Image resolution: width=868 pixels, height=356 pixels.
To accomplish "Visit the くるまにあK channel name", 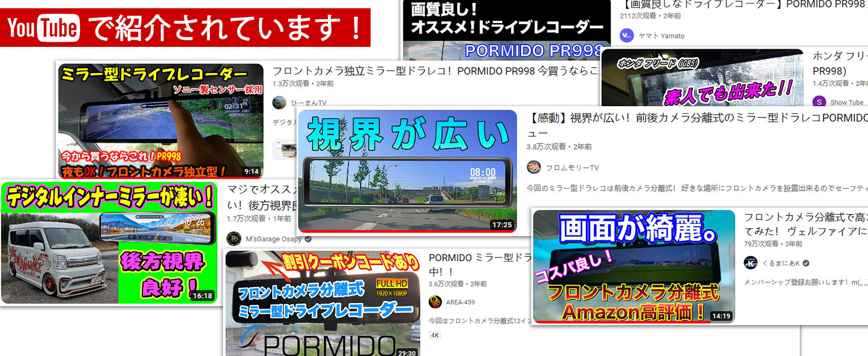I will pyautogui.click(x=780, y=263).
